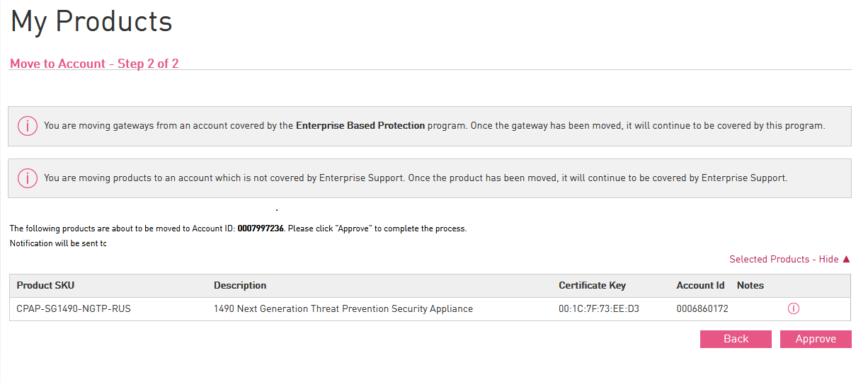Click info icon beside Enterprise Based Protection notice
Screen dimensions: 868x382
(28, 126)
